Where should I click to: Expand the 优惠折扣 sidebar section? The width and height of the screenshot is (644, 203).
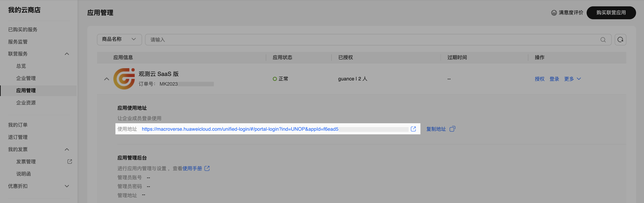[x=67, y=186]
